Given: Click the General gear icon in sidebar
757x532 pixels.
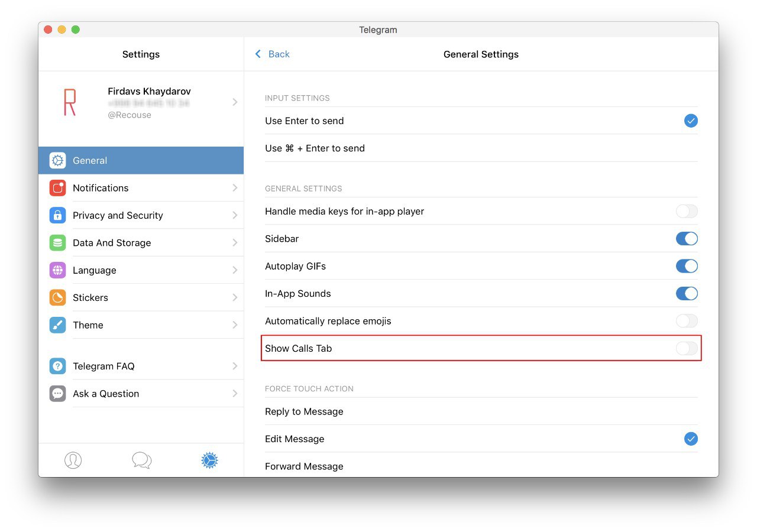Looking at the screenshot, I should coord(57,160).
